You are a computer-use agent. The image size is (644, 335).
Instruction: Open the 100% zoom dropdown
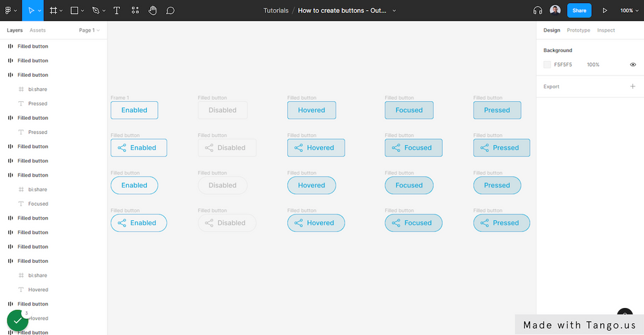(x=629, y=10)
